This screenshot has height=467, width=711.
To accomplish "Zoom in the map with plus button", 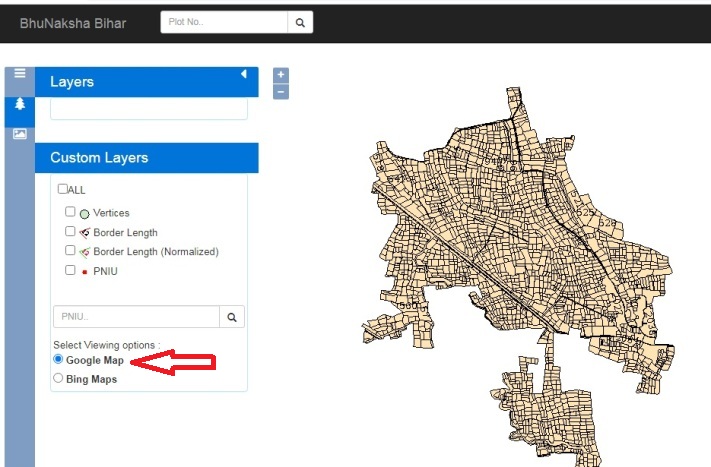I will point(281,75).
